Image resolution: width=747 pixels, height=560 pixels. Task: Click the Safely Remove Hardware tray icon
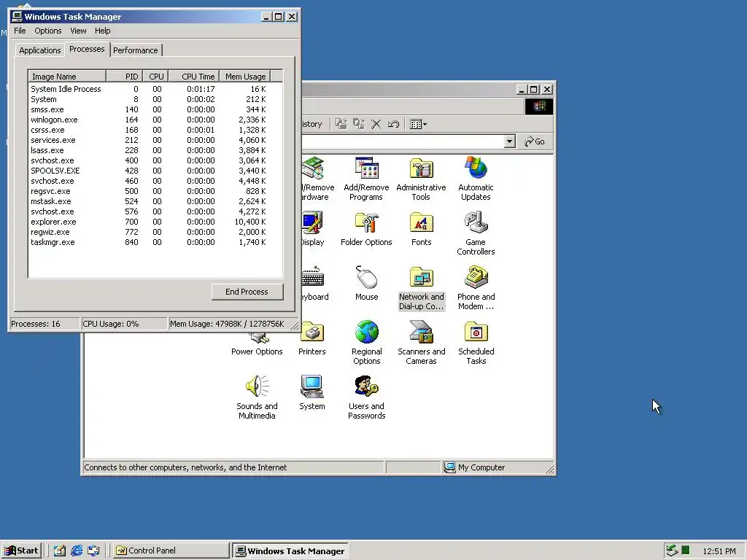[672, 551]
